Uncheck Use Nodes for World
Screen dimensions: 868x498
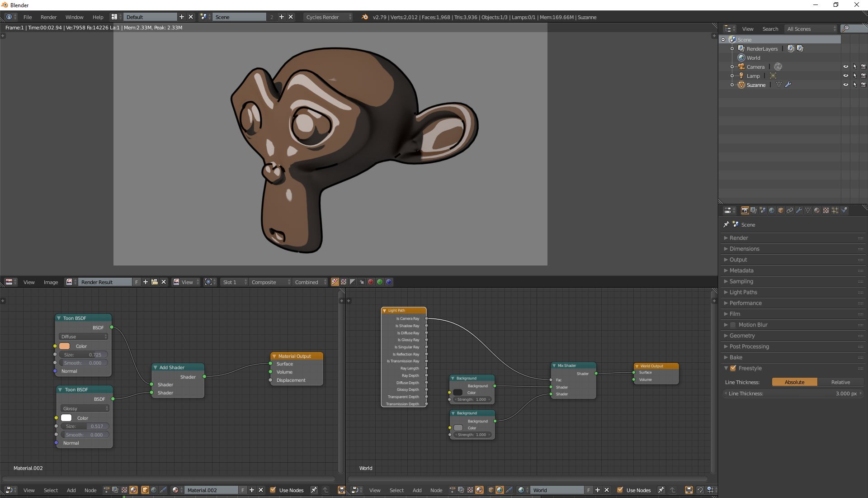pyautogui.click(x=620, y=490)
